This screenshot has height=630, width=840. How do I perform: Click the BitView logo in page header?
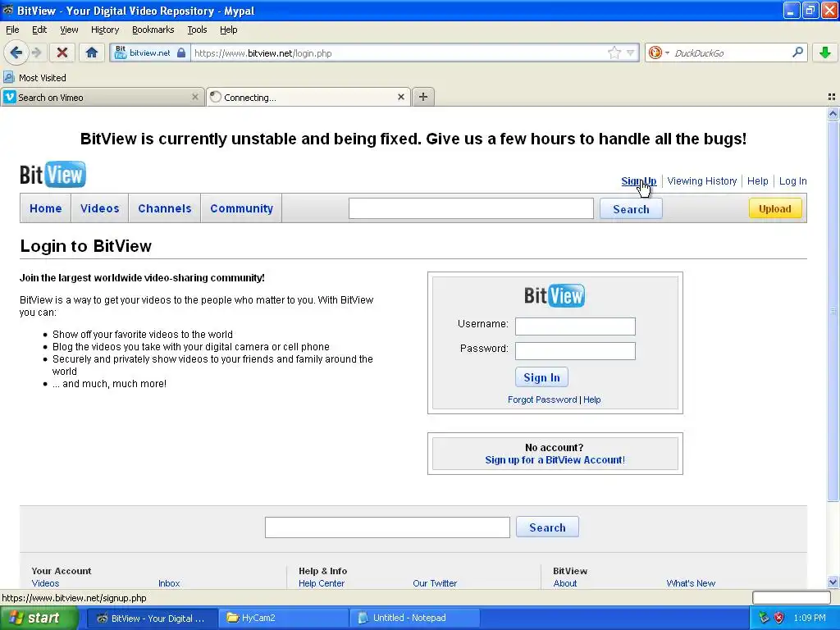click(52, 174)
